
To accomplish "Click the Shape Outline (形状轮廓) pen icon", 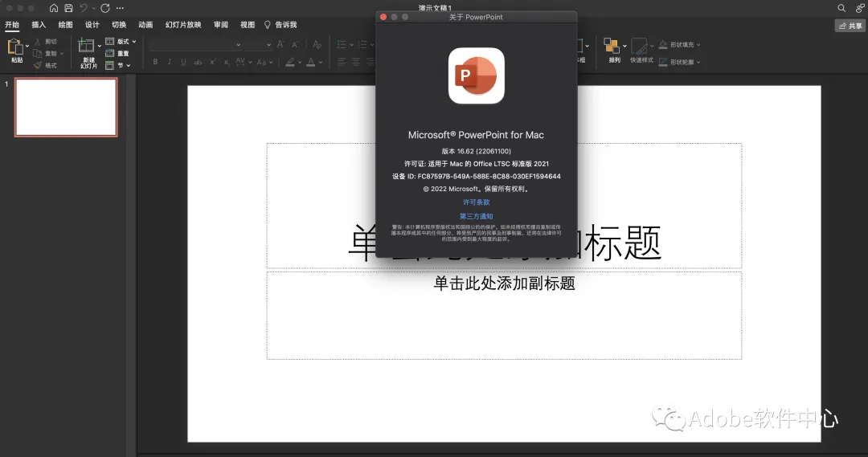I will click(x=662, y=62).
